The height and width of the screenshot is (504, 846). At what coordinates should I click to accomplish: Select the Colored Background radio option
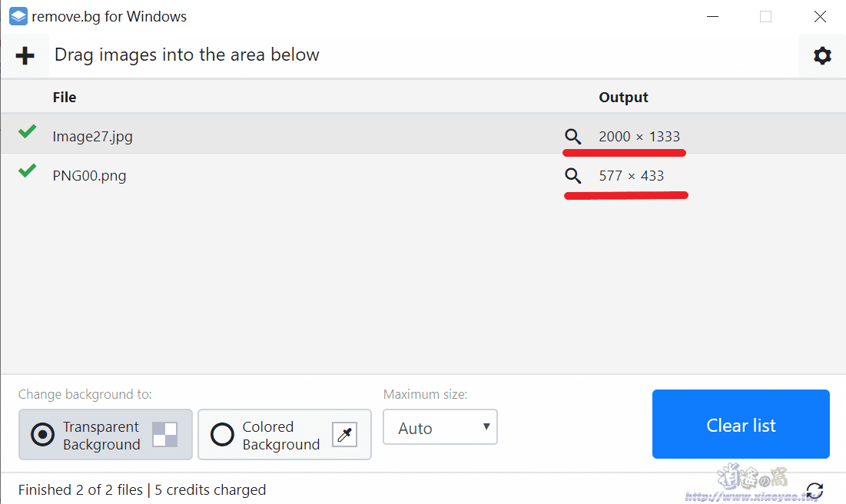222,435
